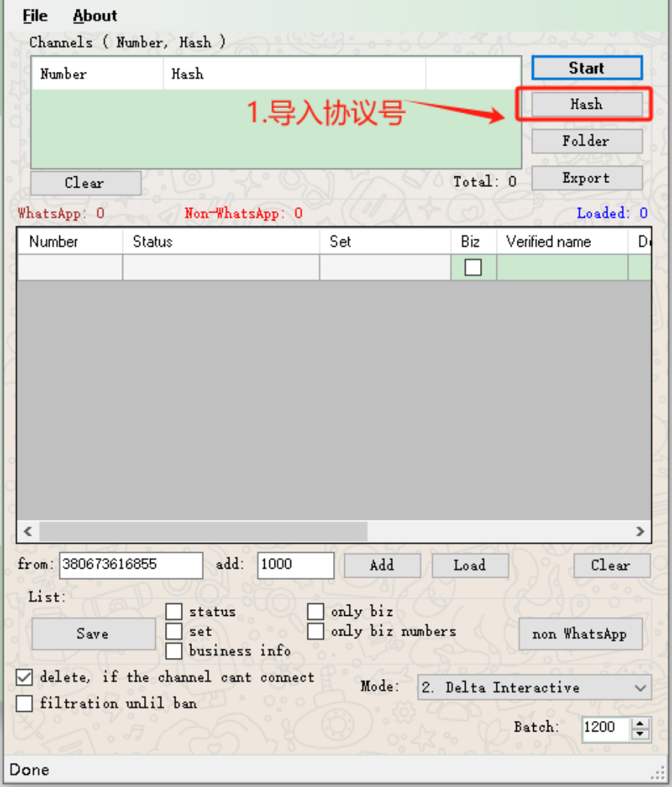Open the About menu
The image size is (672, 787).
[94, 16]
